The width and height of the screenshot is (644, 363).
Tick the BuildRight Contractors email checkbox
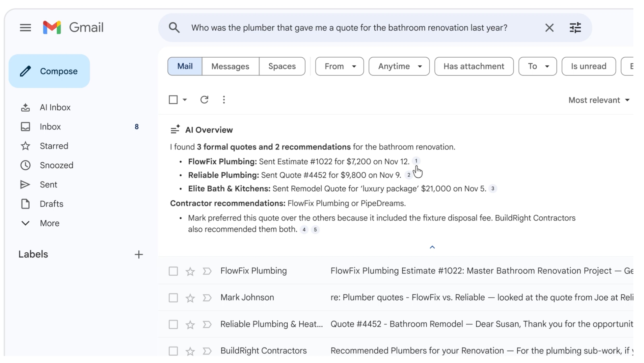[x=173, y=351]
